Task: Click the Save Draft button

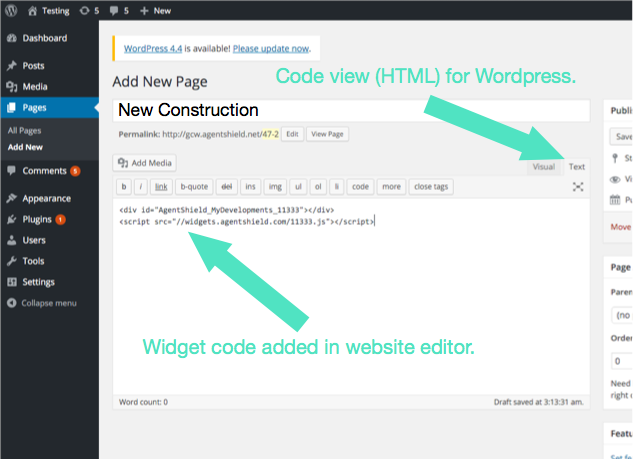Action: click(621, 137)
